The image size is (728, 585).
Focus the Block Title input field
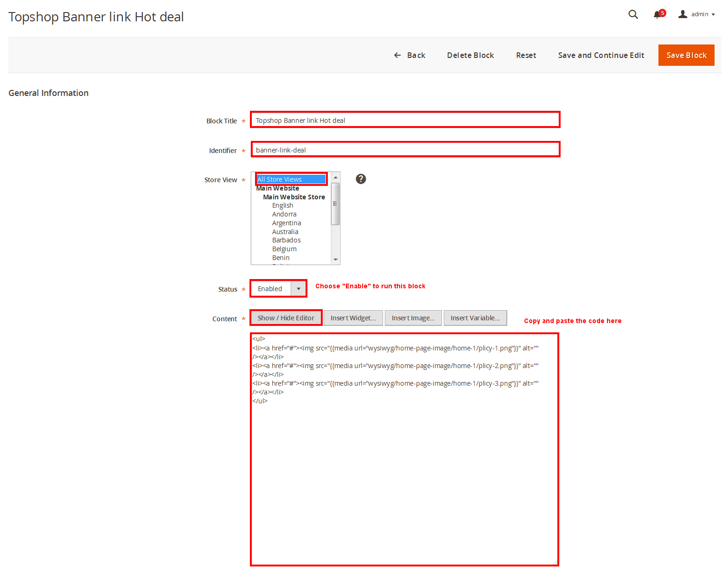pyautogui.click(x=405, y=120)
